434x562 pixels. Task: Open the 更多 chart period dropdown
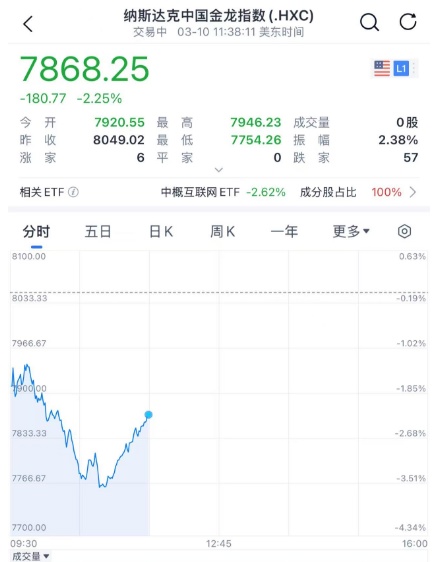coord(351,231)
